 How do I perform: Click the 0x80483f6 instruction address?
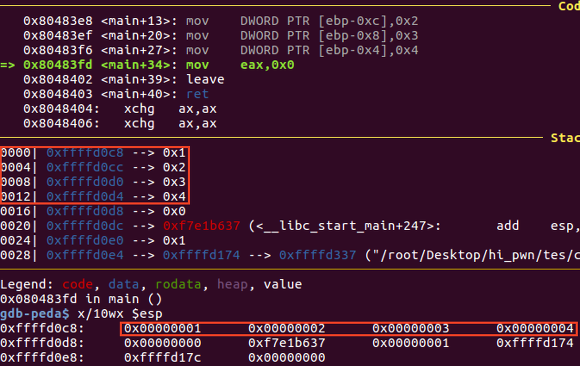coord(58,50)
